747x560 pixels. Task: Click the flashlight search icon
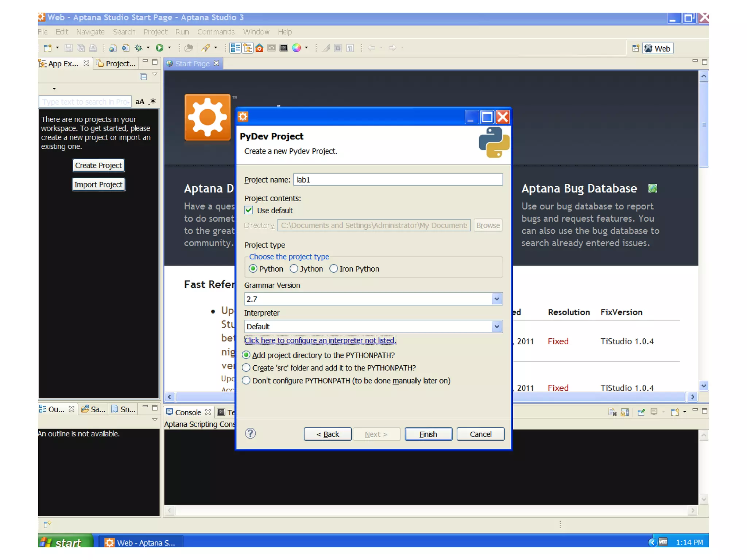(x=206, y=48)
